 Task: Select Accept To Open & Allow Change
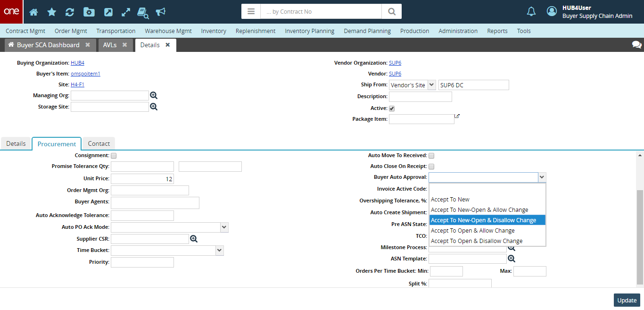coord(472,231)
